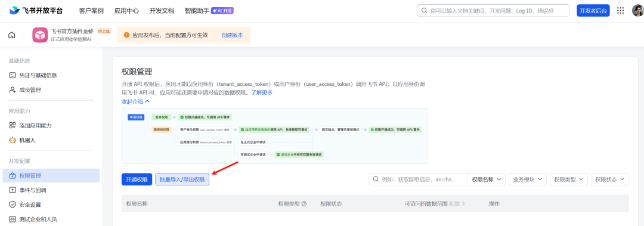Click the help icon beside 权限类型 header
This screenshot has height=226, width=644.
click(x=304, y=204)
